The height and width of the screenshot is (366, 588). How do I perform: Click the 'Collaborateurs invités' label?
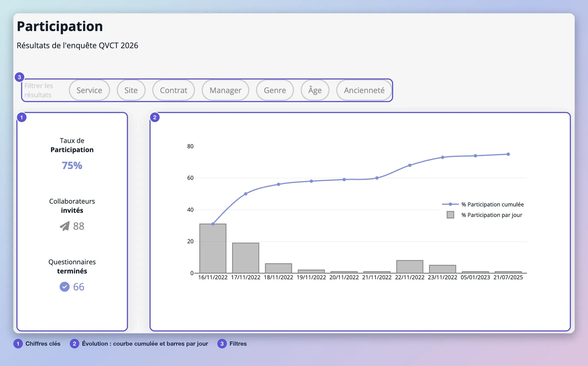[x=72, y=206]
